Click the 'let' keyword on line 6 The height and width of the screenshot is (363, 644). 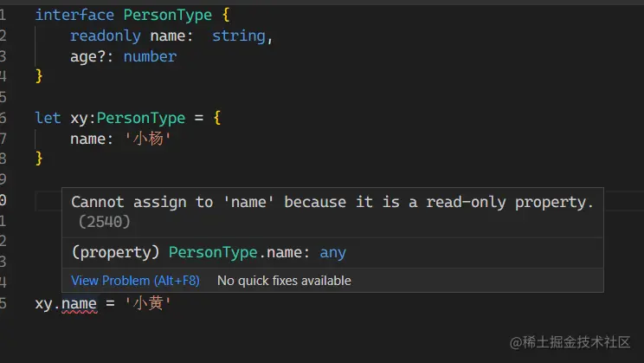[x=48, y=119]
